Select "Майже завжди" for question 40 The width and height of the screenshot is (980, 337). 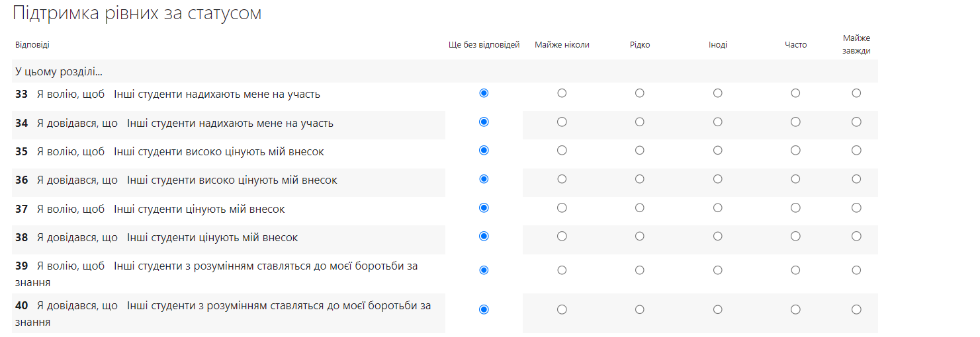click(856, 309)
